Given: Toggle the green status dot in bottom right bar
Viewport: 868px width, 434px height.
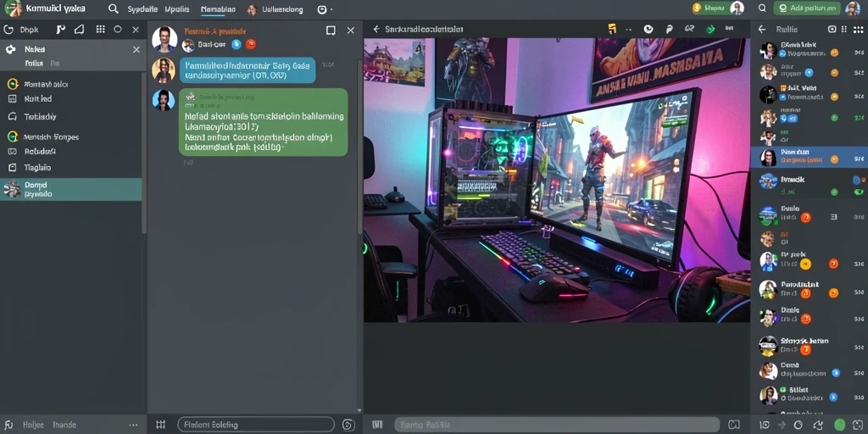Looking at the screenshot, I should [x=839, y=425].
